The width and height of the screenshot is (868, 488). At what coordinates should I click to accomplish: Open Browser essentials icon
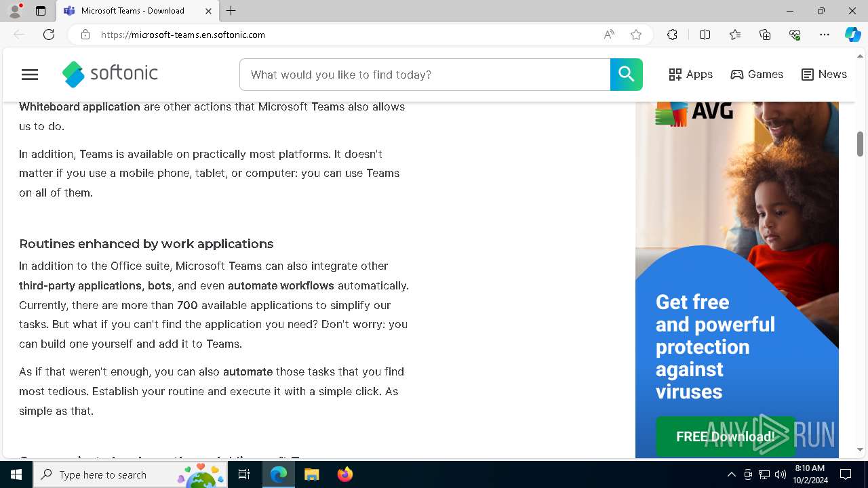point(795,35)
